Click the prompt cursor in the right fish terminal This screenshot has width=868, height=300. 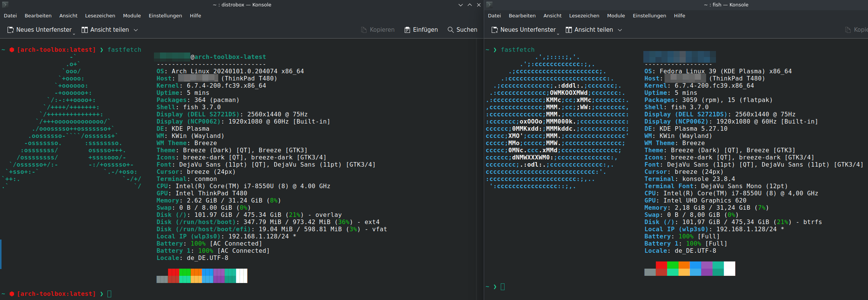point(503,287)
